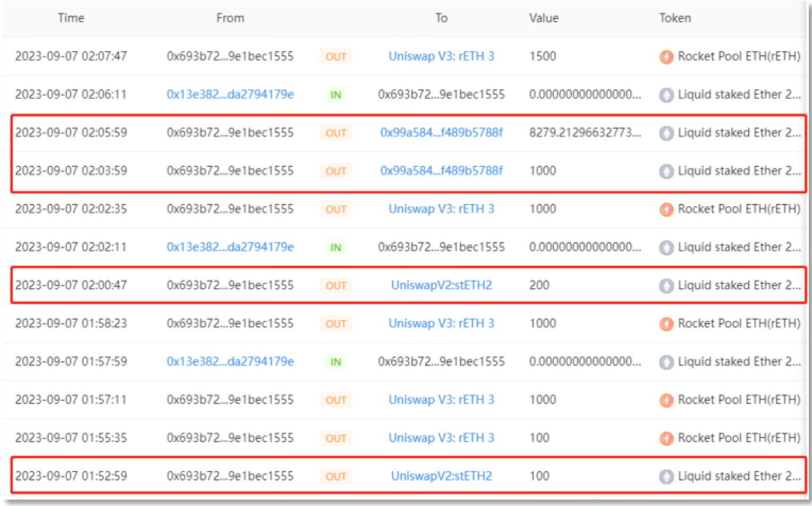Open recipient 0x99a584 link in the 02:05:59 row
Image resolution: width=812 pixels, height=506 pixels.
[441, 133]
